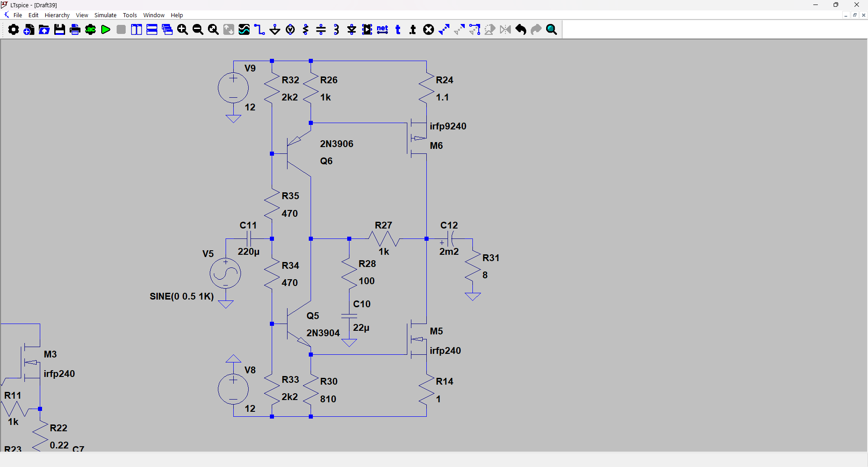Run the simulation with the green play icon
This screenshot has width=868, height=467.
point(106,30)
